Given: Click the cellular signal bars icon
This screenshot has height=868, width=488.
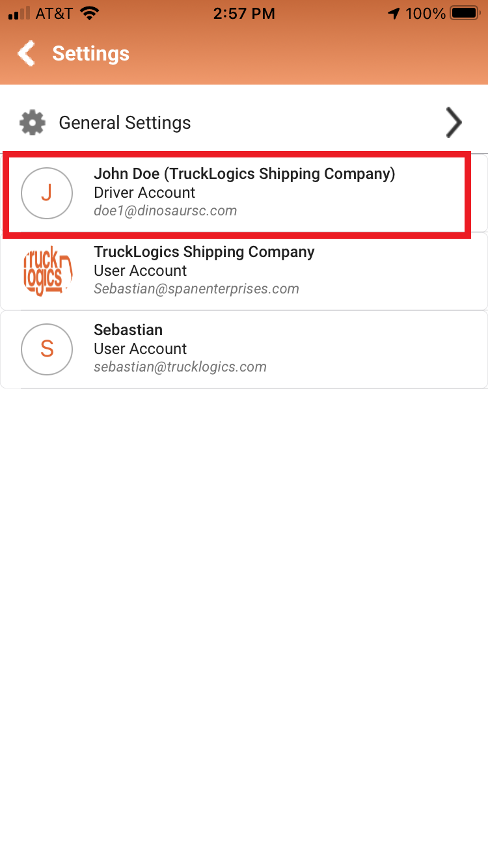Looking at the screenshot, I should coord(18,13).
